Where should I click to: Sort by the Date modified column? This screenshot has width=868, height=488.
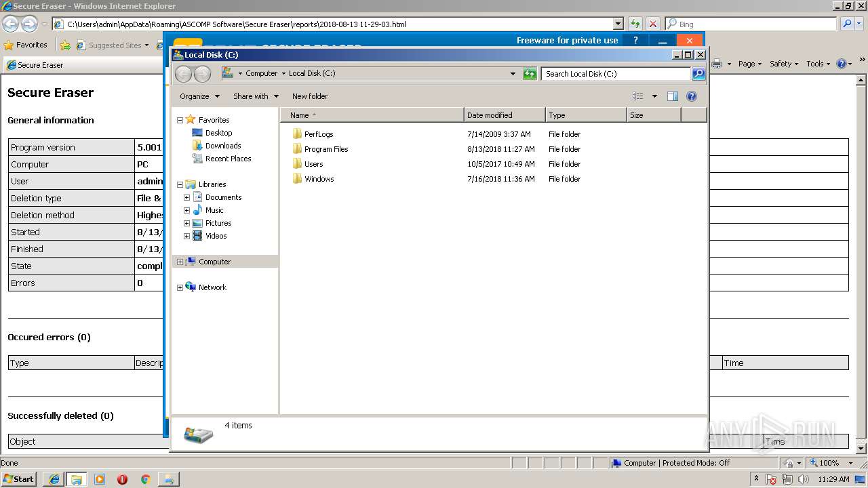tap(505, 115)
